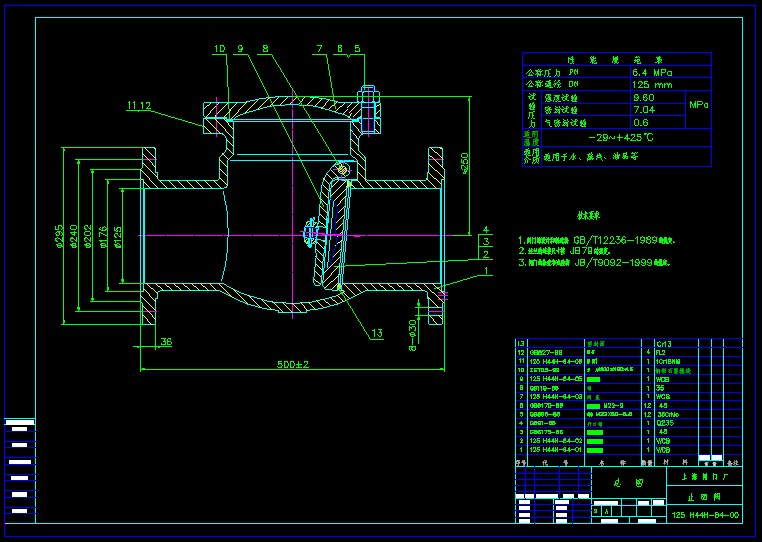Click the ø295 flange diameter dimension

coord(61,242)
